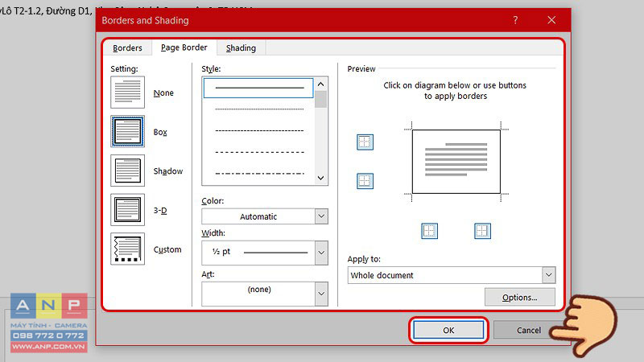Select the dotted line style

tap(259, 109)
